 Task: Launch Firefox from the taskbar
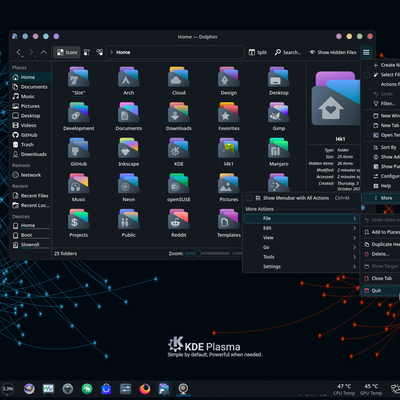145,389
